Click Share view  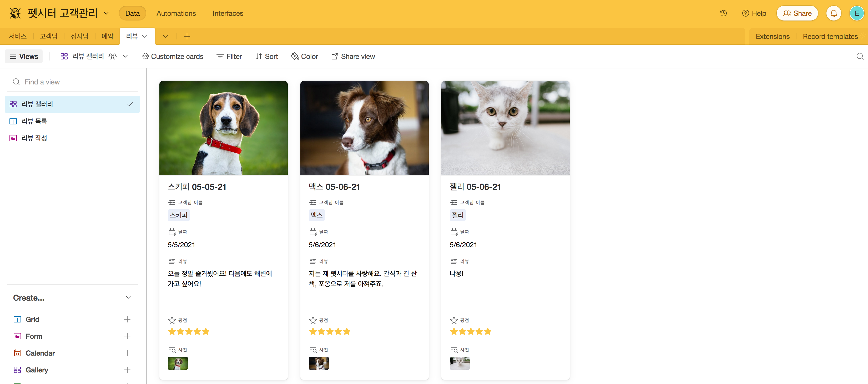click(x=353, y=56)
